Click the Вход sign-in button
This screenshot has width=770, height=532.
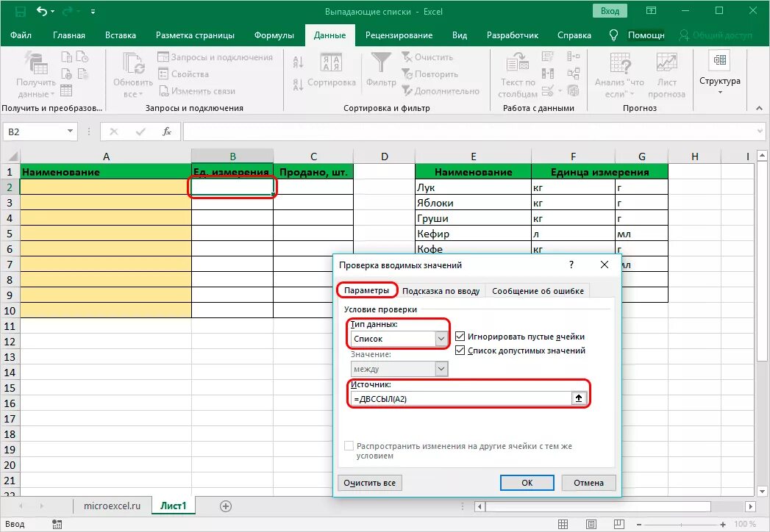coord(610,11)
